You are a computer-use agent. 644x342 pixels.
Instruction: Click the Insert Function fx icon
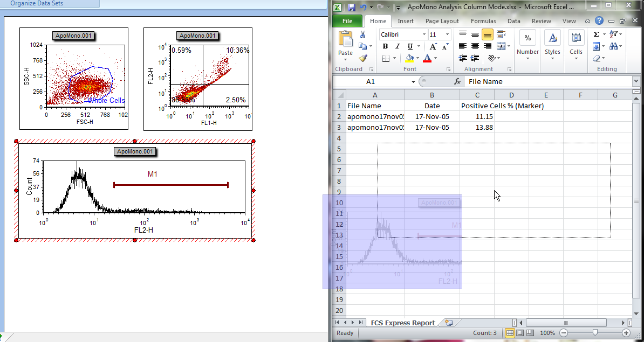point(457,82)
